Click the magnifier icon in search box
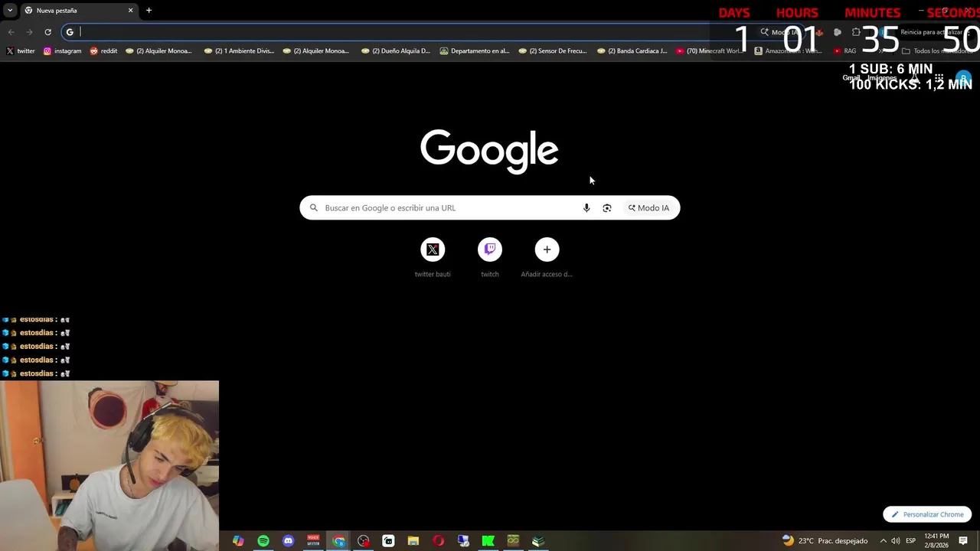 (x=313, y=208)
